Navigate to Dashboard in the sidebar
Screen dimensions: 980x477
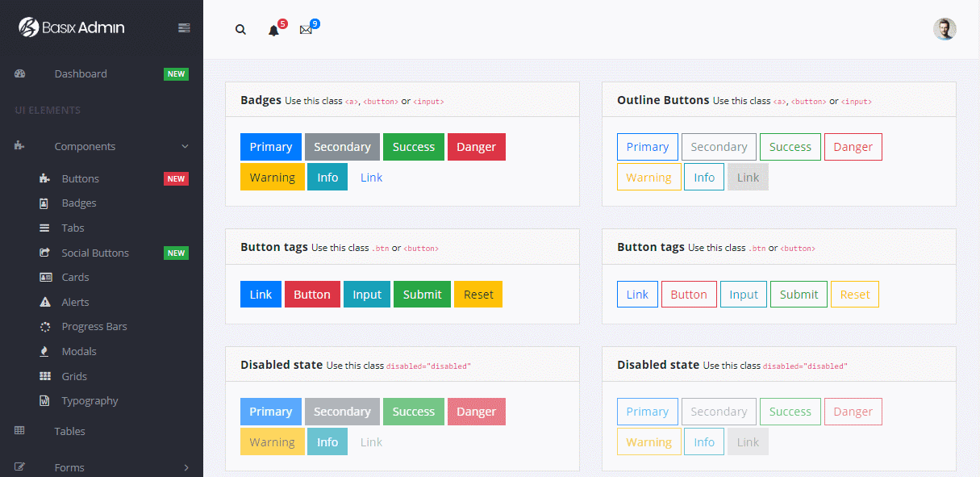point(81,73)
